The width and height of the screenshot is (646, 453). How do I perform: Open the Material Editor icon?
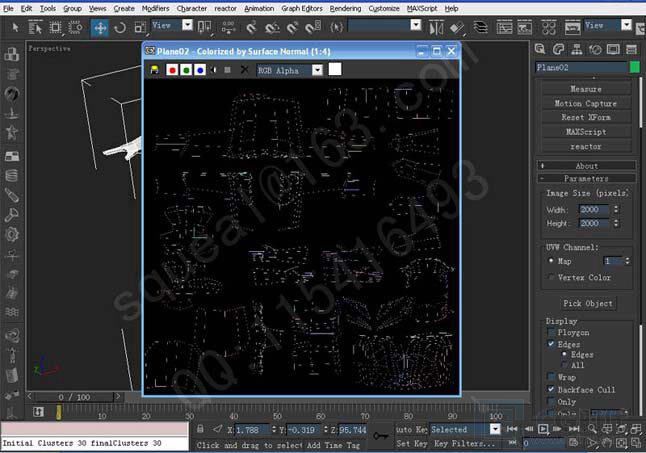click(x=549, y=28)
